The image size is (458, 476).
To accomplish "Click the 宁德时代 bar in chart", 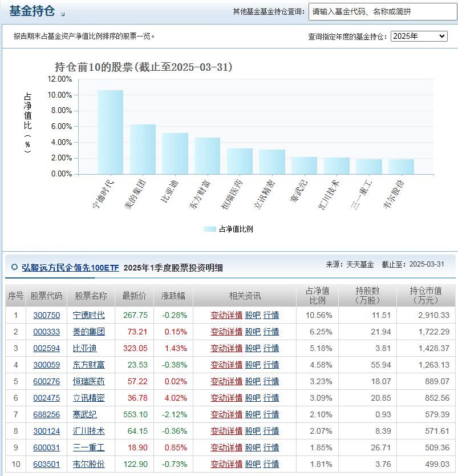I will (x=111, y=132).
